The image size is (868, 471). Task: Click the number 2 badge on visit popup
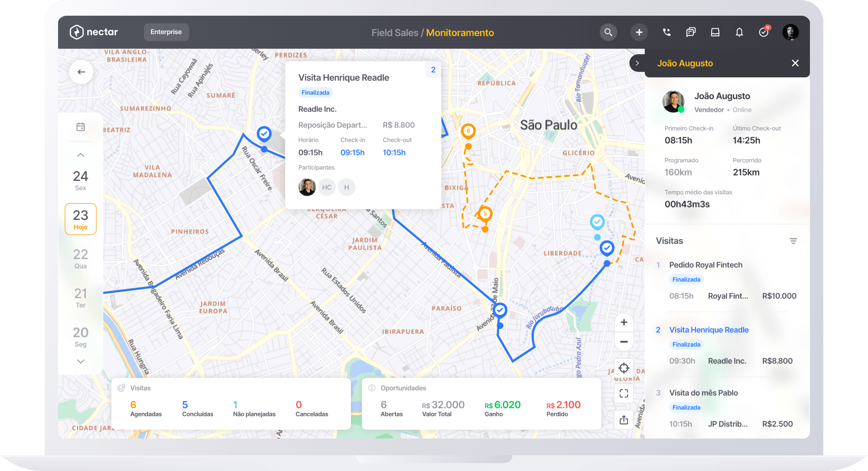tap(433, 69)
